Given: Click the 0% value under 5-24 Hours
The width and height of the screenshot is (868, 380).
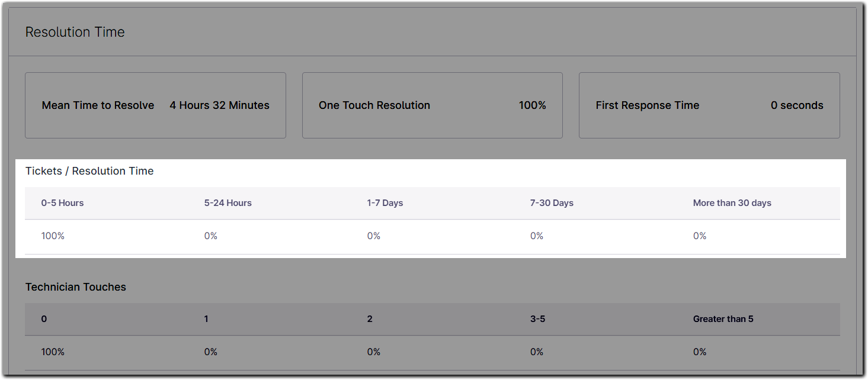Looking at the screenshot, I should [210, 235].
